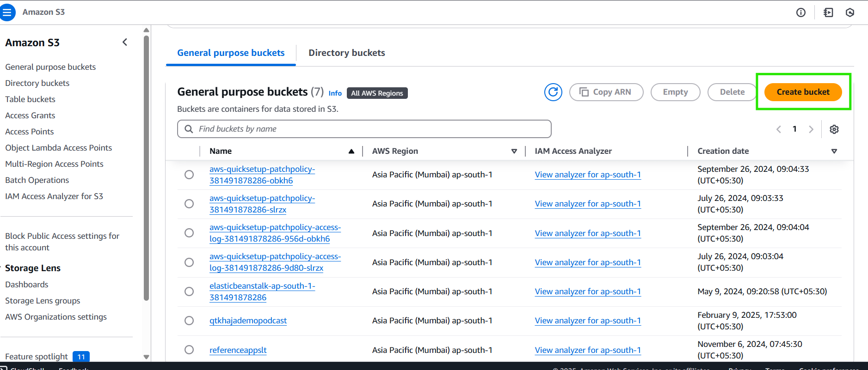Open qtkhajademopodcast bucket link
Image resolution: width=868 pixels, height=370 pixels.
(248, 321)
